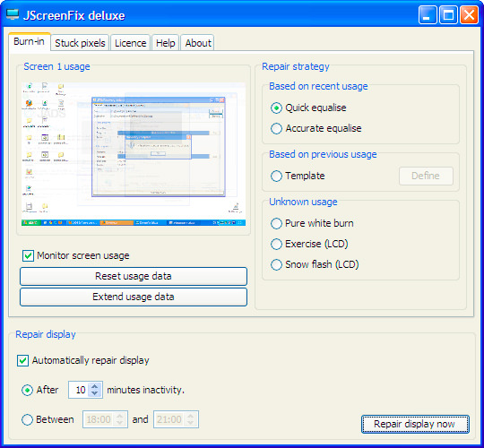Click the JScreenFix monitor icon in title bar
Image resolution: width=484 pixels, height=448 pixels.
click(13, 14)
